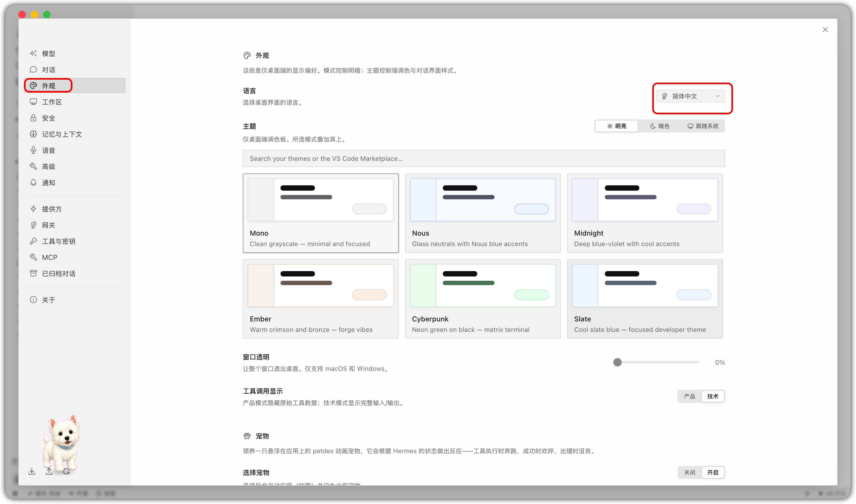Choose the Midnight theme card

pos(645,213)
